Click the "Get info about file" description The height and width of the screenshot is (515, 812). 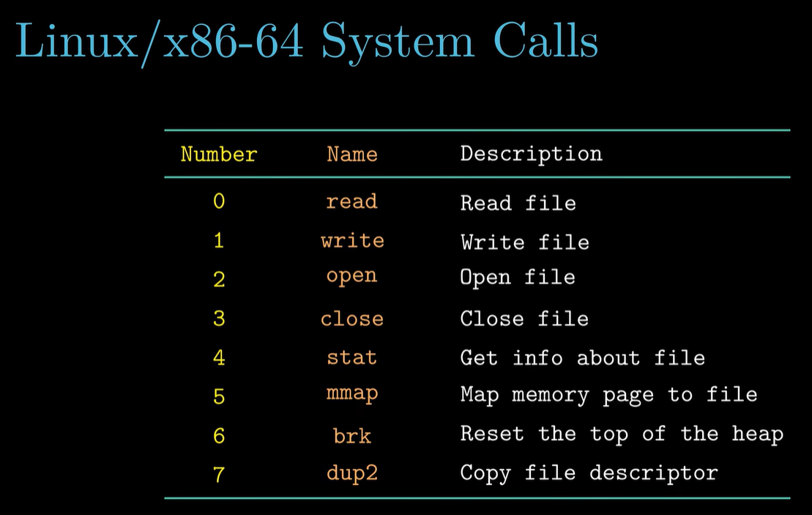pos(582,357)
